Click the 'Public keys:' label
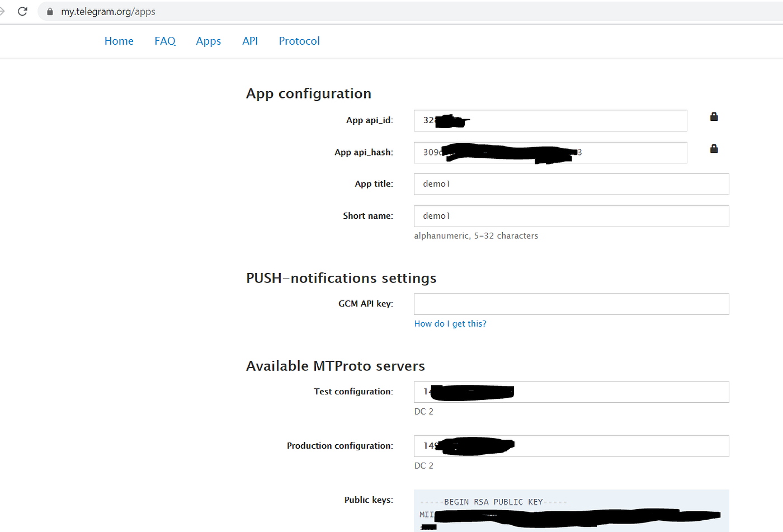This screenshot has width=783, height=532. 369,500
